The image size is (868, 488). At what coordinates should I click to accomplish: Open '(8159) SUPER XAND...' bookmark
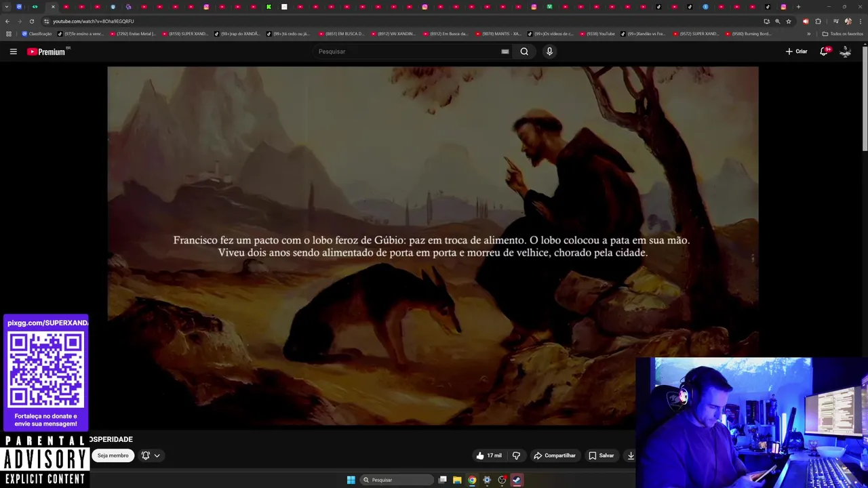184,34
